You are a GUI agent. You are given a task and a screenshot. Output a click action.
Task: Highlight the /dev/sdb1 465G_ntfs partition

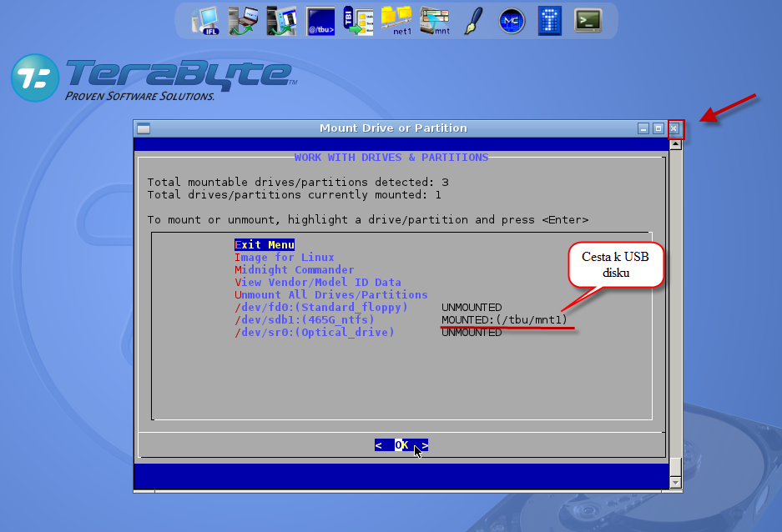coord(305,319)
